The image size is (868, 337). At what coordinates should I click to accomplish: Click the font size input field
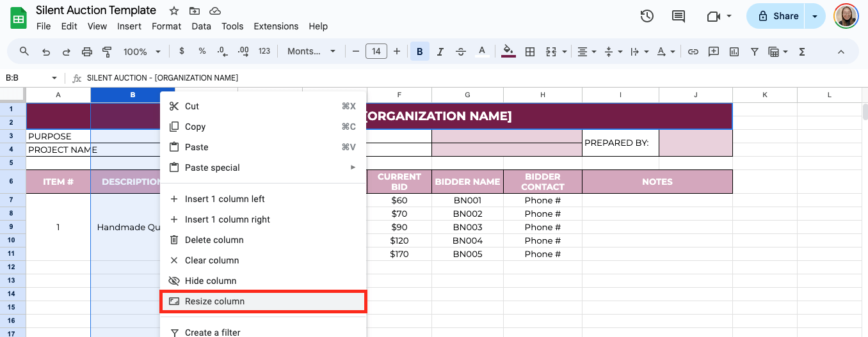pyautogui.click(x=376, y=52)
